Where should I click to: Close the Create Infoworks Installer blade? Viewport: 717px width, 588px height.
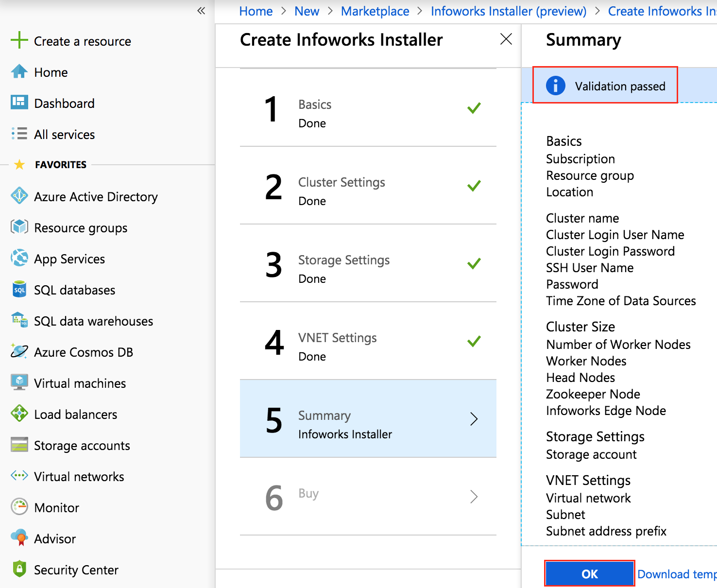point(506,39)
